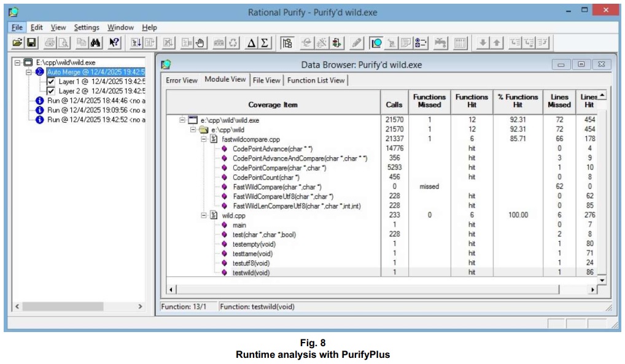The height and width of the screenshot is (364, 625).
Task: Select the FastWildCompare(char *,char *) missed row
Action: (276, 187)
